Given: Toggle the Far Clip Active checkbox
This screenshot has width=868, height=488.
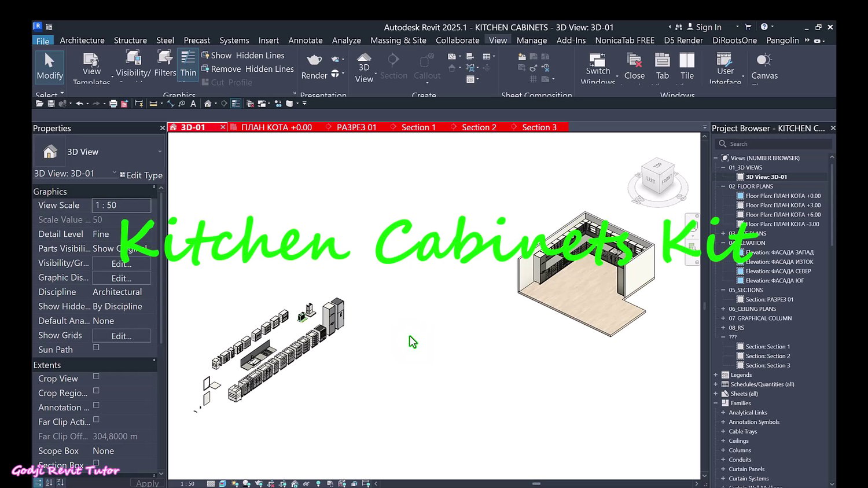Looking at the screenshot, I should tap(96, 420).
